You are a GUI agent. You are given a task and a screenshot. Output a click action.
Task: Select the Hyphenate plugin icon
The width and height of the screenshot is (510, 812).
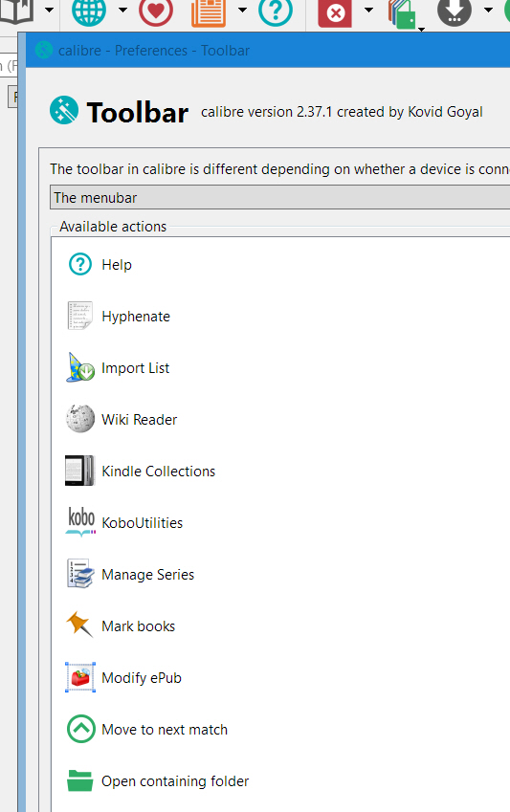tap(80, 316)
